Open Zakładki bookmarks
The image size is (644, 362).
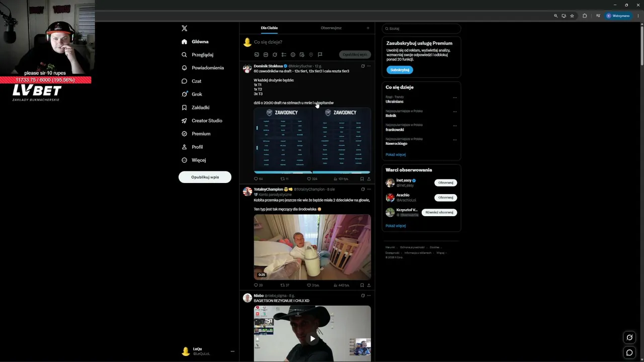195,108
